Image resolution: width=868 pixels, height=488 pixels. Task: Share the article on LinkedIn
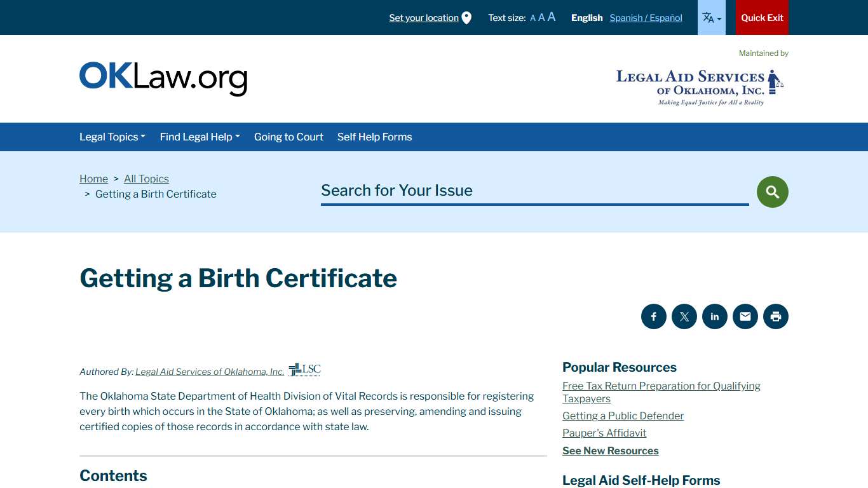coord(714,316)
